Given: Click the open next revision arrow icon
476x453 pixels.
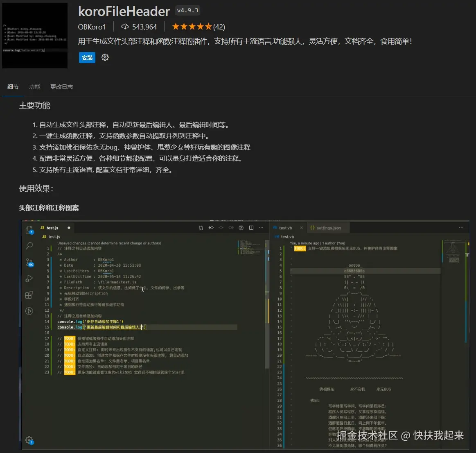Looking at the screenshot, I should pyautogui.click(x=231, y=228).
